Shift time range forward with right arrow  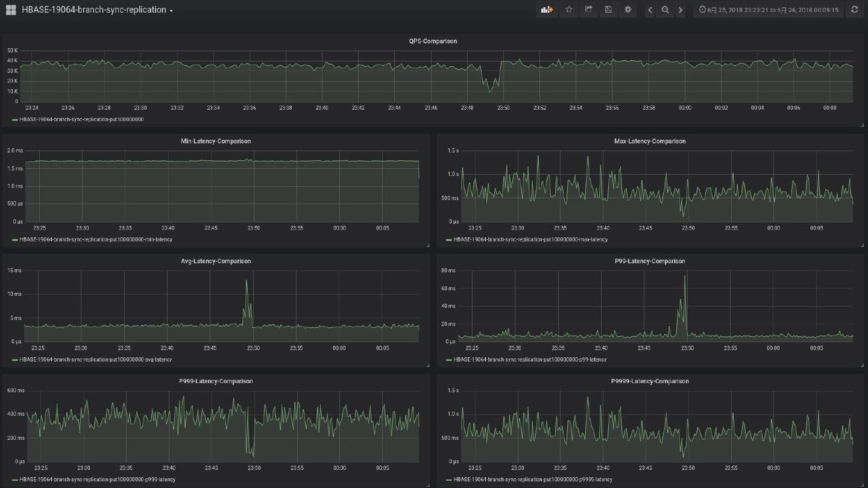[681, 10]
